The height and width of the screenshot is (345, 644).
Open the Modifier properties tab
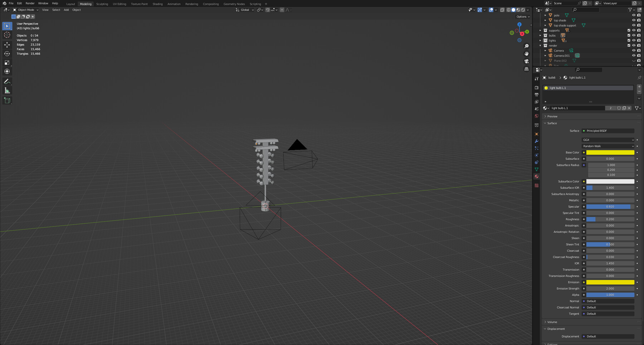537,141
